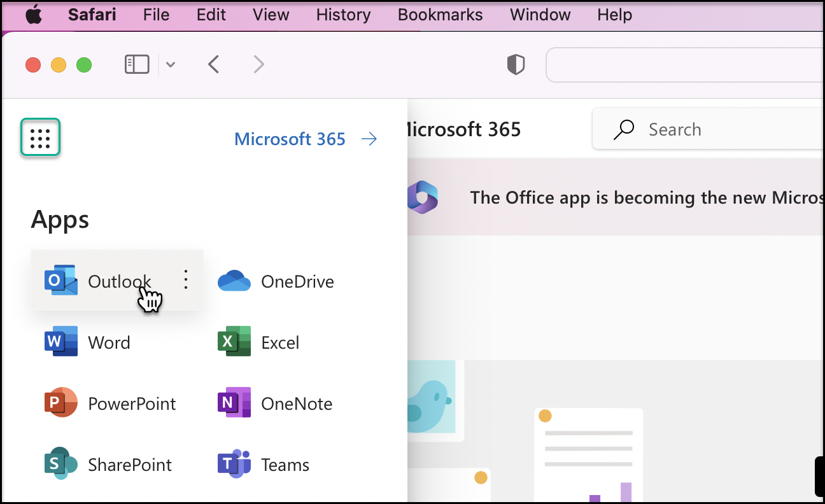
Task: Expand the sidebar tab group dropdown arrow
Action: tap(171, 64)
